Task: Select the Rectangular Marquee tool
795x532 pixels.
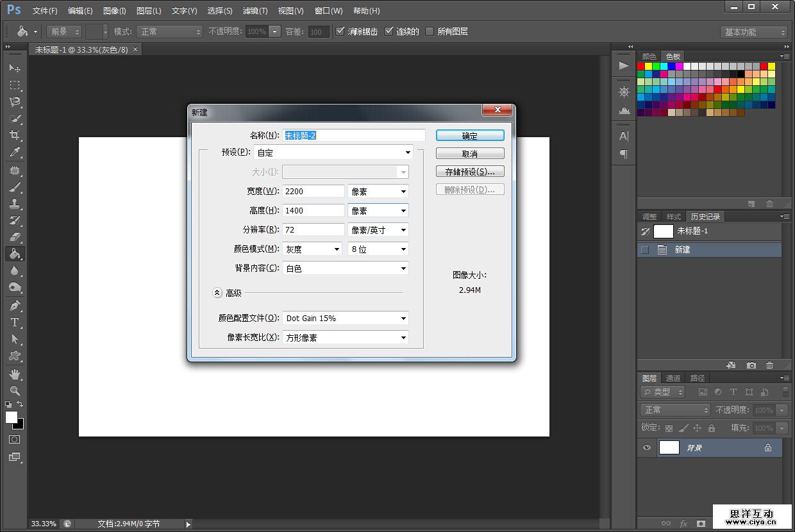Action: [15, 85]
